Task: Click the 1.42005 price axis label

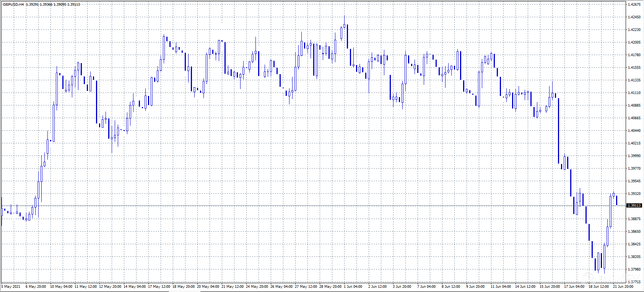Action: tap(634, 42)
